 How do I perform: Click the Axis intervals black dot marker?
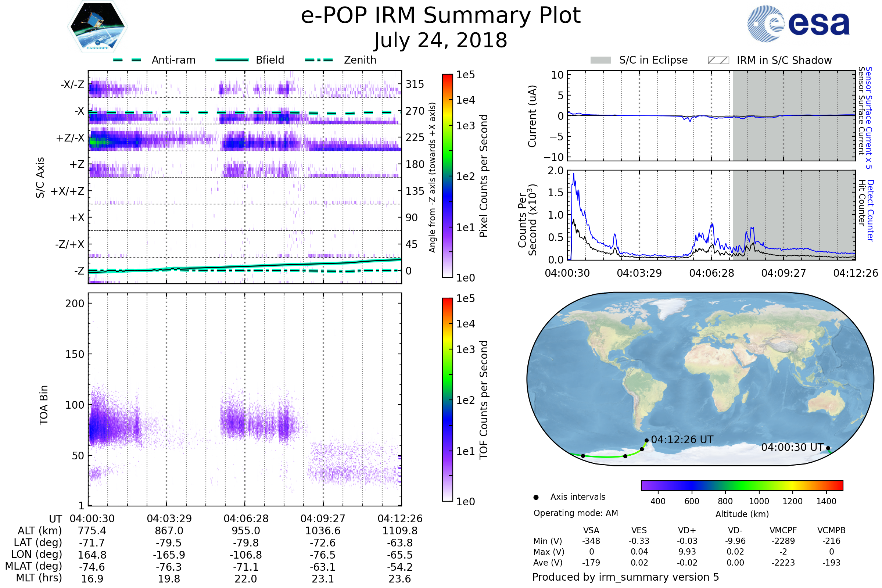[x=536, y=497]
